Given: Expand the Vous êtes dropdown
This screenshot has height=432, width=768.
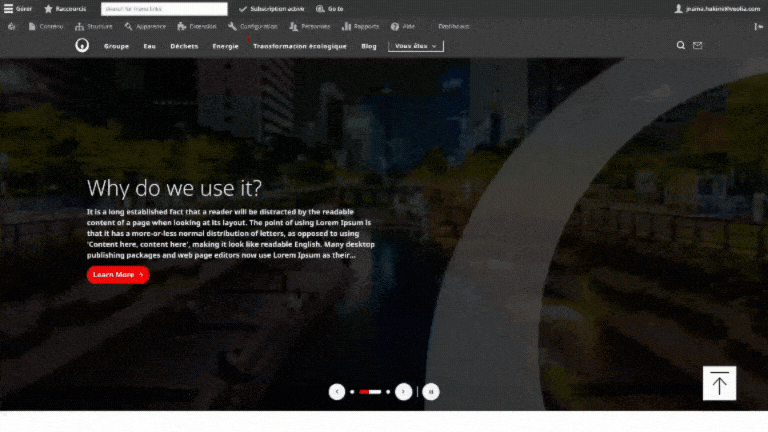Looking at the screenshot, I should pos(416,46).
